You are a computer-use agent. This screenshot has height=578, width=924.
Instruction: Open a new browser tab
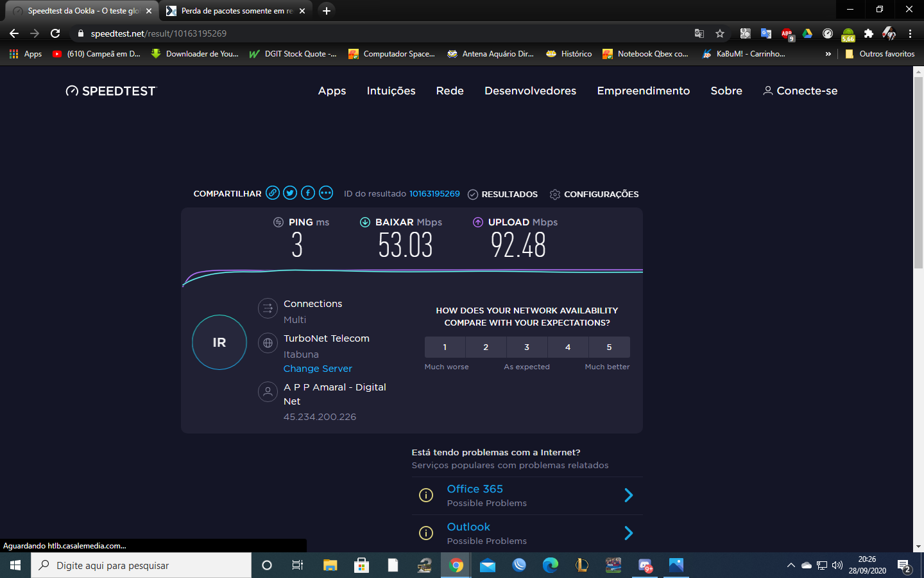pos(327,11)
